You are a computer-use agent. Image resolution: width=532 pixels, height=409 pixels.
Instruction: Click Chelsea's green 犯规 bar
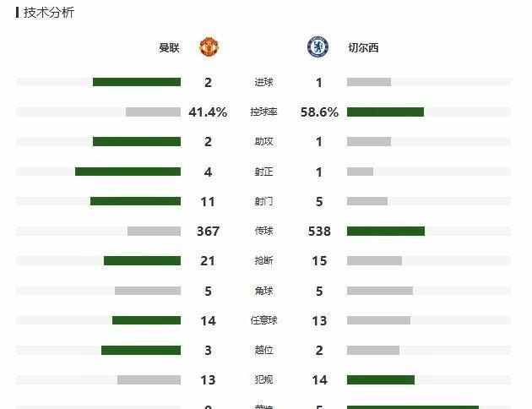tap(381, 379)
